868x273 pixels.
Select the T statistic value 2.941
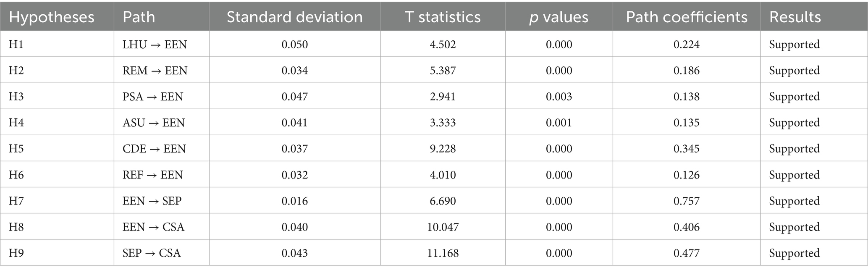point(443,97)
